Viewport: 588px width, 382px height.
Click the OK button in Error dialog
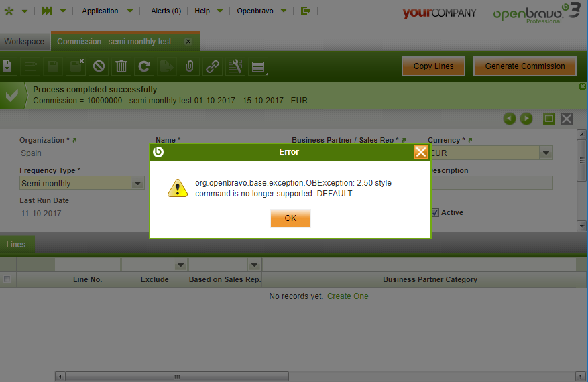tap(290, 218)
